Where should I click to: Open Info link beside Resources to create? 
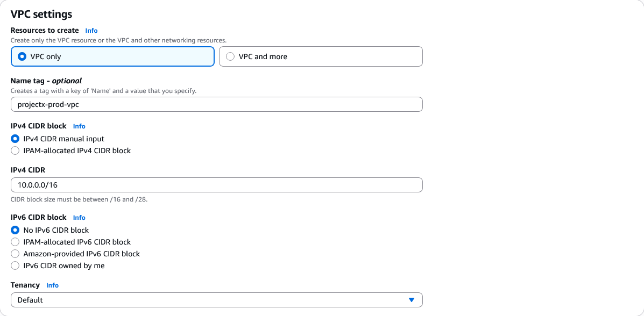(91, 31)
